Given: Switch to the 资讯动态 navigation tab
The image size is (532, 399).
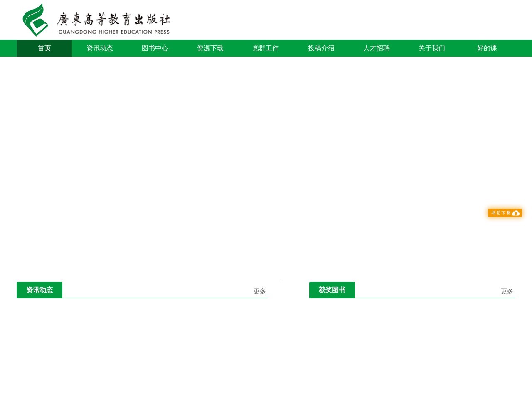Looking at the screenshot, I should pyautogui.click(x=100, y=48).
